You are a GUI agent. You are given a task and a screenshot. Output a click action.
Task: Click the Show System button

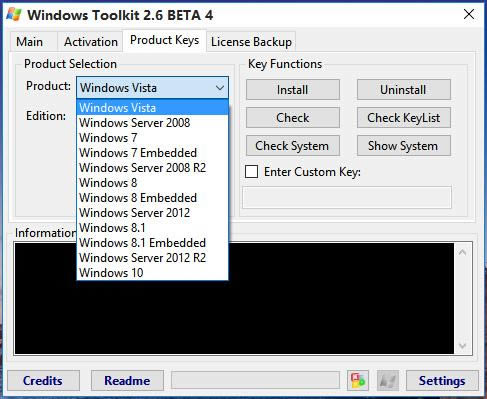(404, 146)
